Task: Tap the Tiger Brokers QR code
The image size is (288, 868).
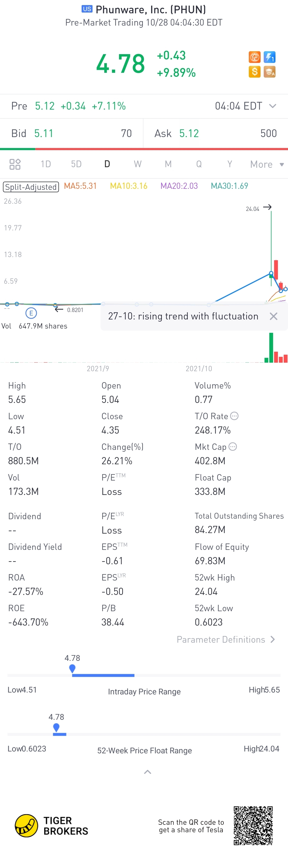Action: tap(253, 826)
